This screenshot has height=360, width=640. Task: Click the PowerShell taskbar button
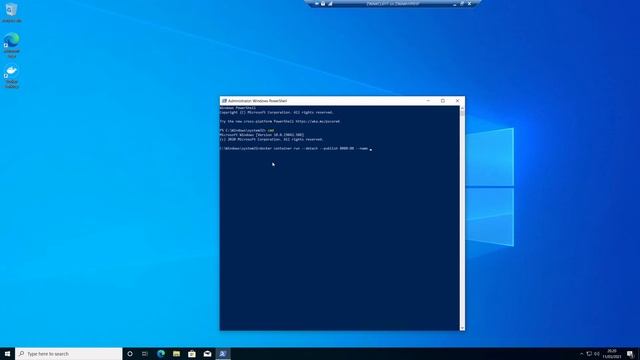pyautogui.click(x=223, y=353)
